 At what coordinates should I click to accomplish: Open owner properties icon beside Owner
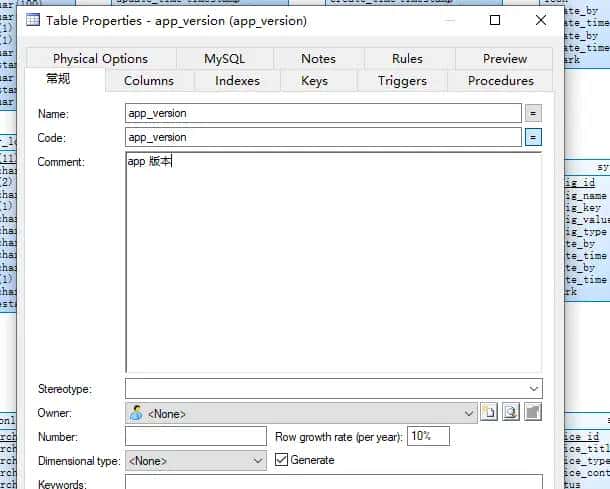click(533, 412)
